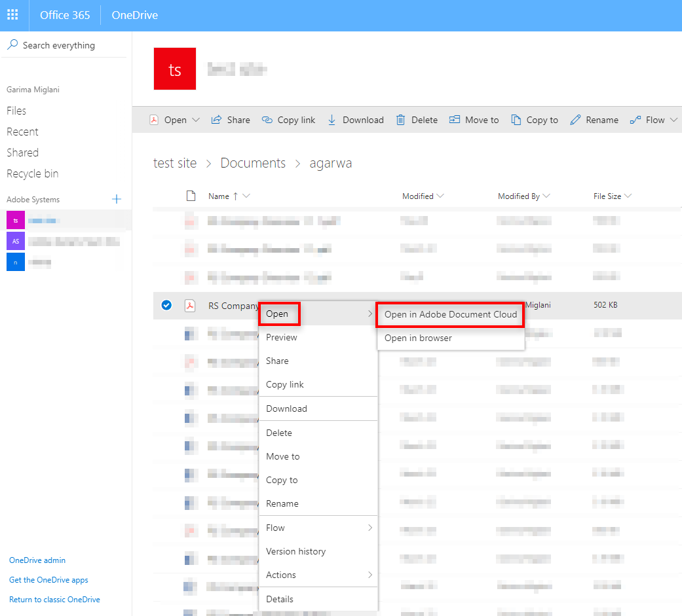Choose Download from the context menu
The height and width of the screenshot is (616, 682).
[x=318, y=408]
